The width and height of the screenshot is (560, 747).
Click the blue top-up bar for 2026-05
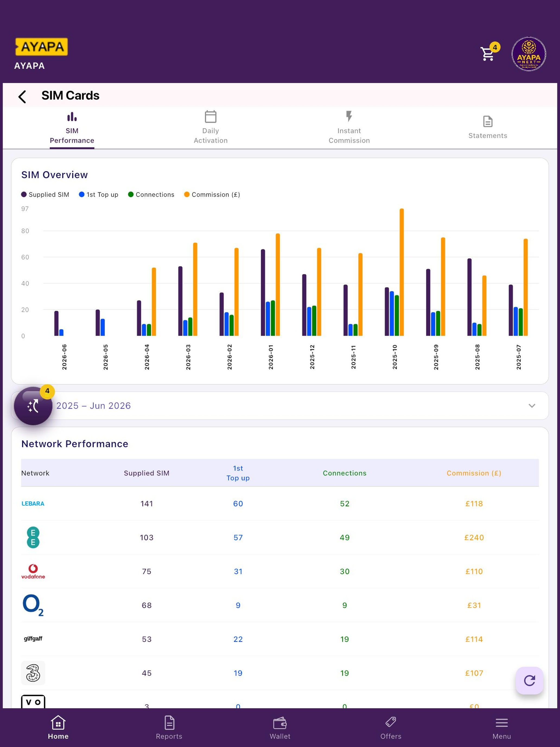pos(103,327)
